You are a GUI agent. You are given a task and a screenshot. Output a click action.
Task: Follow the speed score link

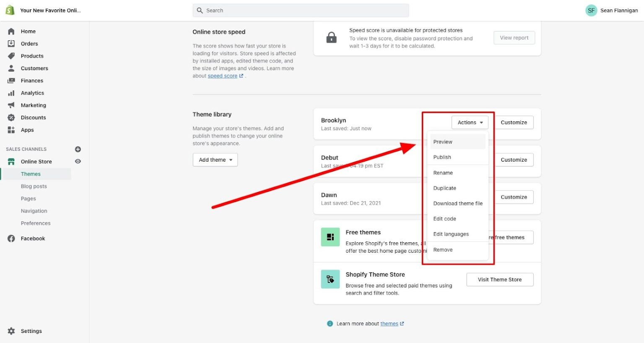pos(223,76)
